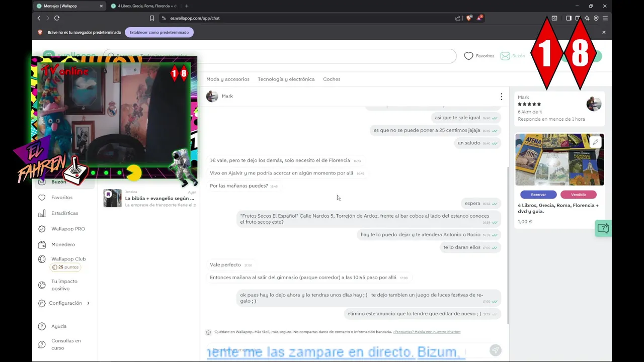Viewport: 644px width, 362px height.
Task: Click the '1,00 €' price text
Action: click(525, 222)
